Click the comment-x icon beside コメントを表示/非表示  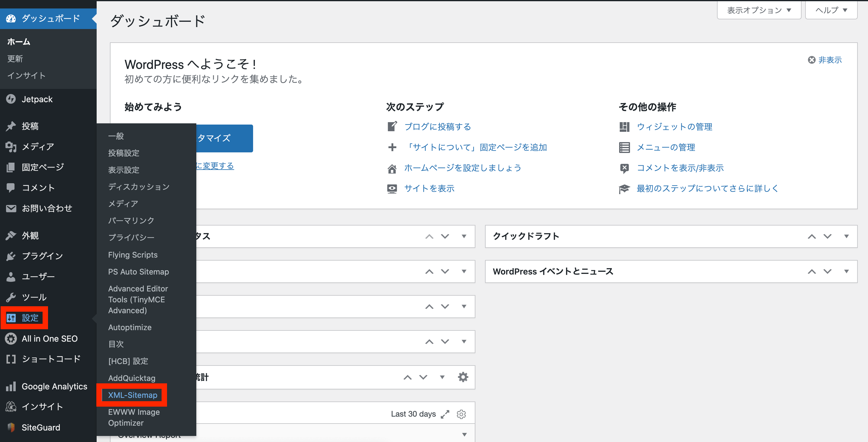(624, 168)
